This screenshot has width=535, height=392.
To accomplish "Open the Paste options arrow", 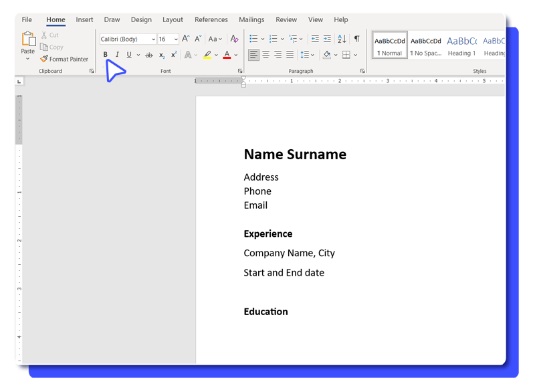I will tap(28, 59).
